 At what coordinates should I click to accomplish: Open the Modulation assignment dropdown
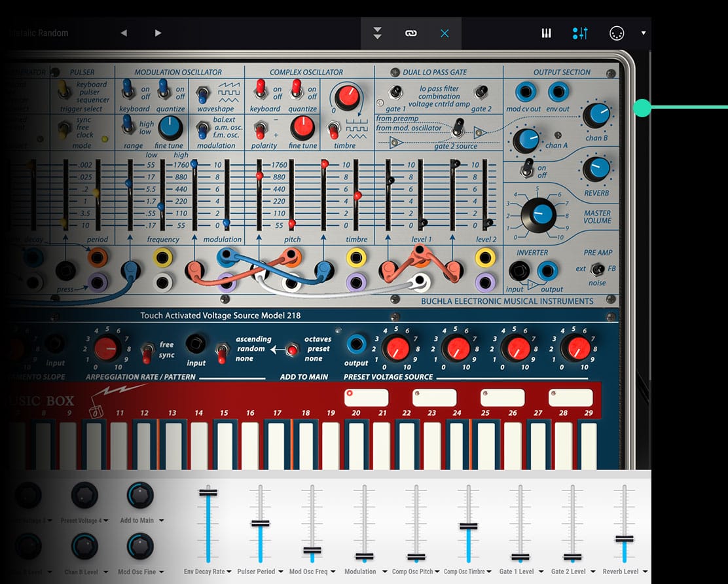(x=385, y=572)
